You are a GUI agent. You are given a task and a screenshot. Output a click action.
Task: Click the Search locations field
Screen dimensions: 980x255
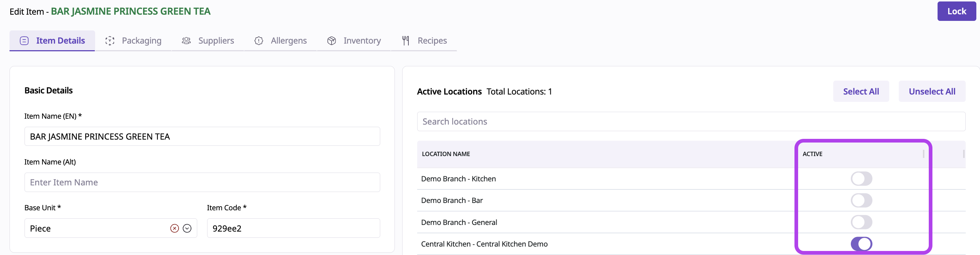click(x=691, y=122)
